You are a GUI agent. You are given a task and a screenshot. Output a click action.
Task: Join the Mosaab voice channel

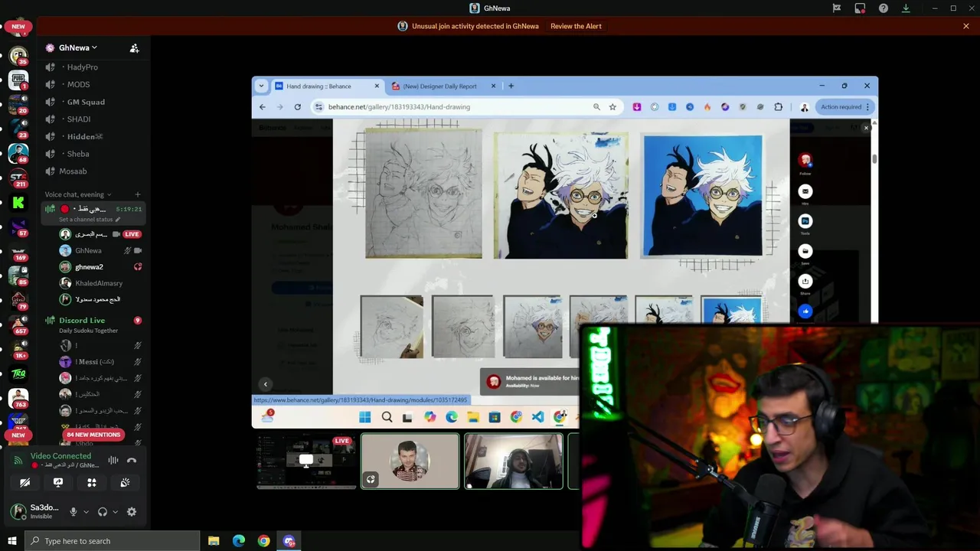[x=93, y=171]
